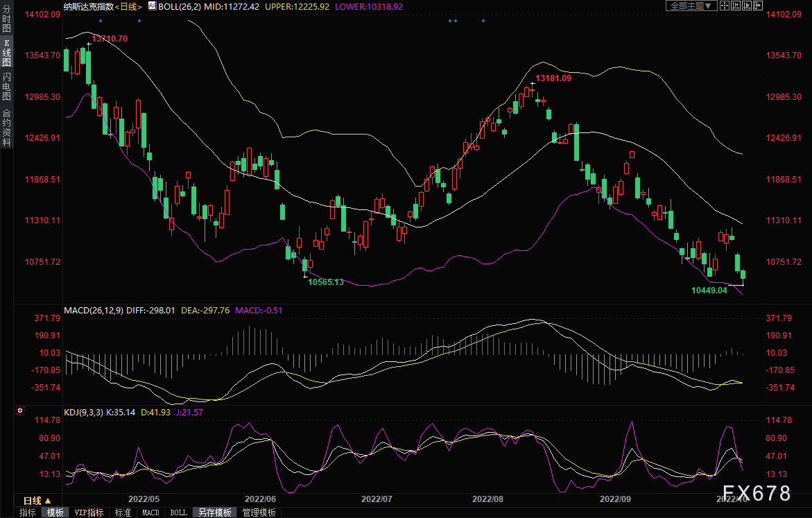Click the play-forward chart icon
The height and width of the screenshot is (518, 812).
pyautogui.click(x=747, y=6)
